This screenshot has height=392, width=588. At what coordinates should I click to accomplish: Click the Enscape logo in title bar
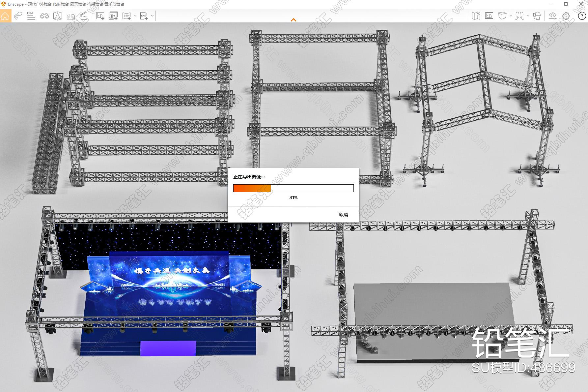4,4
